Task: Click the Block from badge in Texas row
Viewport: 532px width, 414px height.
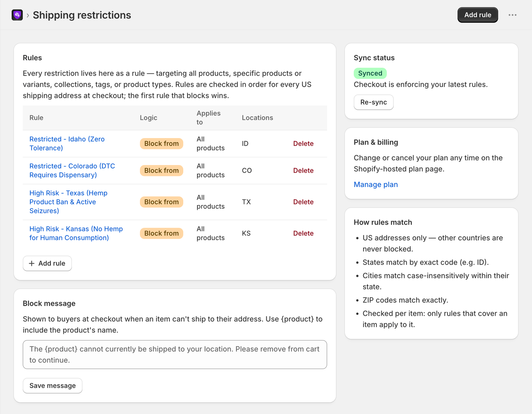Action: (162, 202)
